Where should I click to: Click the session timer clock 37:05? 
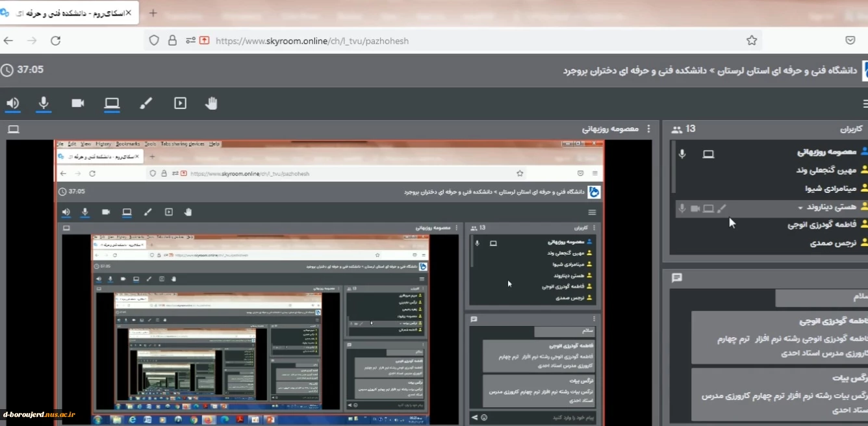[22, 69]
